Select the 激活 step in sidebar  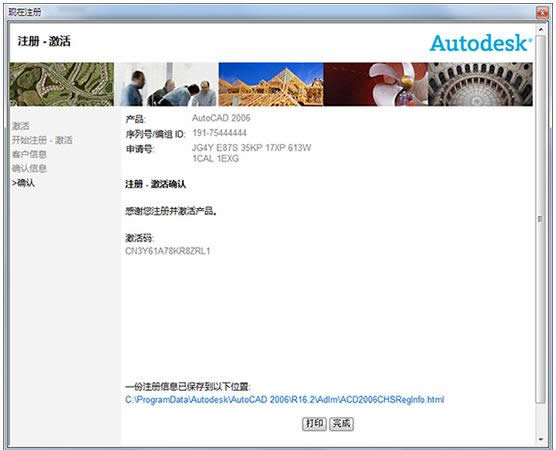point(21,126)
